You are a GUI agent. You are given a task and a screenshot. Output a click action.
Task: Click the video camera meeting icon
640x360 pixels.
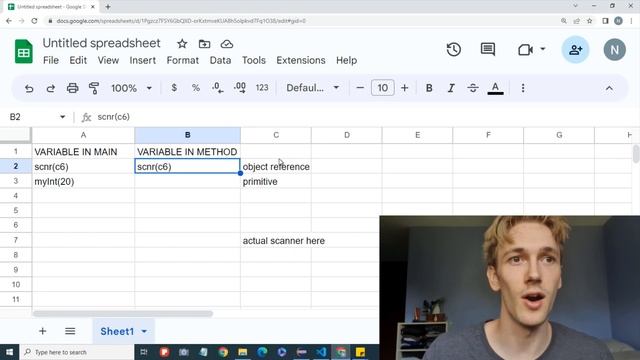pos(525,50)
